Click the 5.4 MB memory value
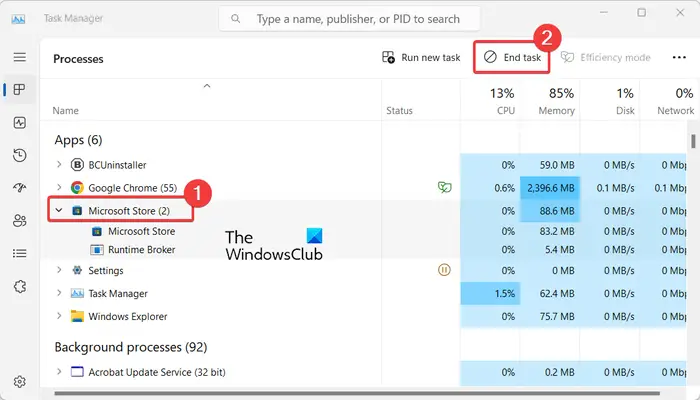Screen dimensions: 700x400 (x=559, y=250)
